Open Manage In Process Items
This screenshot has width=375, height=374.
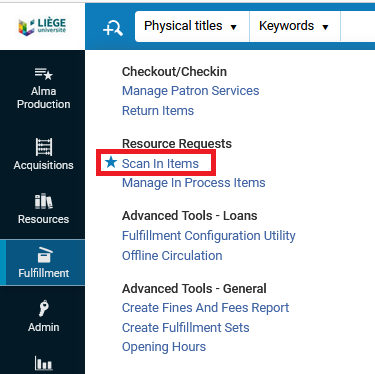[193, 183]
